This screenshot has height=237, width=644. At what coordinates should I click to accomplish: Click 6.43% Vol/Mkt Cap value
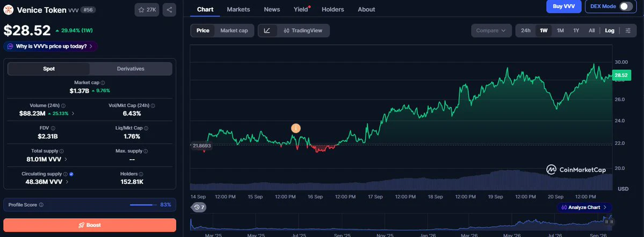click(x=132, y=113)
